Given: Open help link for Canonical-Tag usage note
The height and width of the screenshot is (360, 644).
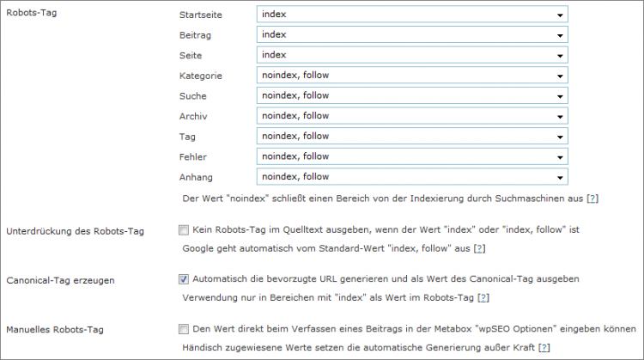Looking at the screenshot, I should pos(483,297).
